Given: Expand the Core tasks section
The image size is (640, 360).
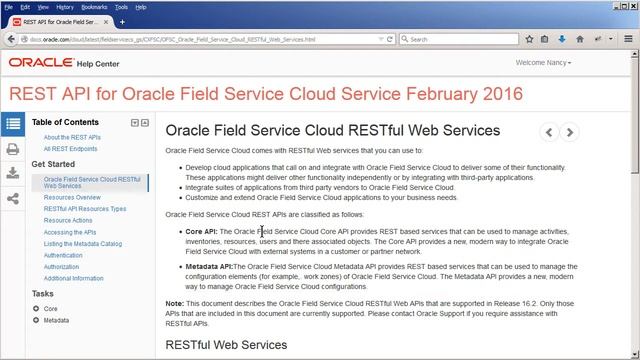Looking at the screenshot, I should (36, 309).
